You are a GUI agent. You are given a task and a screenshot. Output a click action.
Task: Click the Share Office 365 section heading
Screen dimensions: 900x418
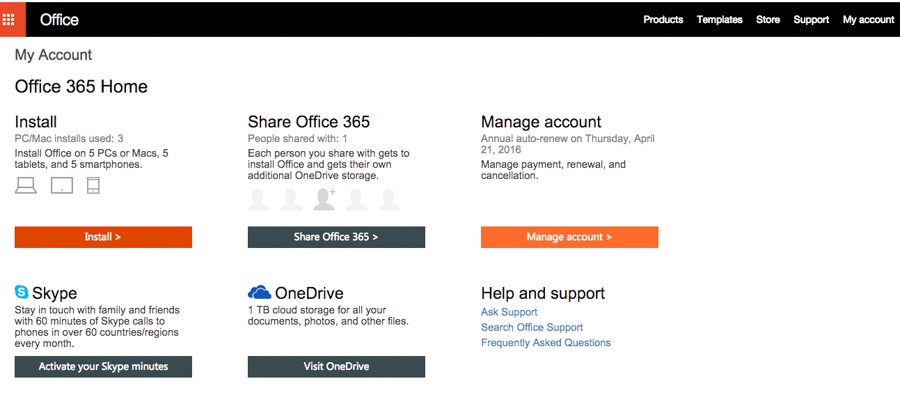[x=309, y=122]
